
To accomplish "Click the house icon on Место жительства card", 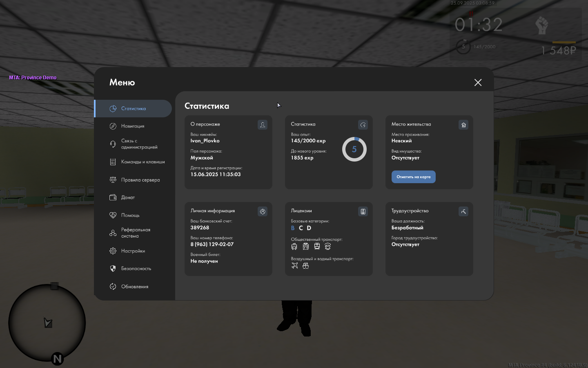I will (463, 125).
